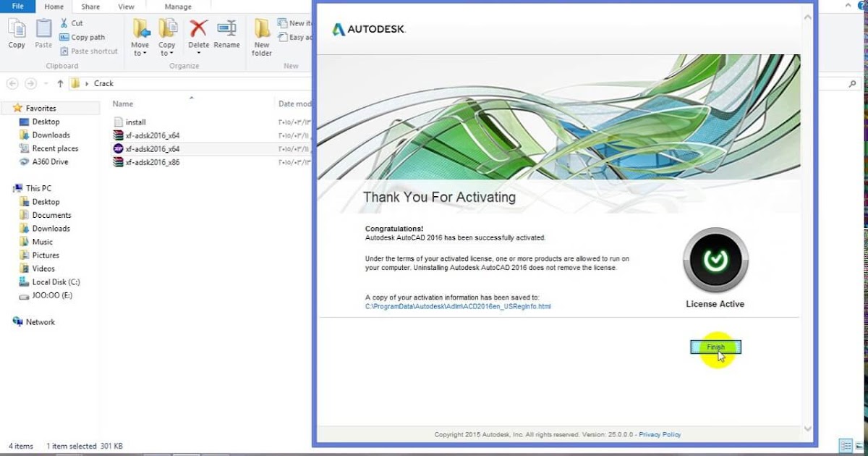868x456 pixels.
Task: Click the License Active checkmark badge
Action: pos(715,260)
